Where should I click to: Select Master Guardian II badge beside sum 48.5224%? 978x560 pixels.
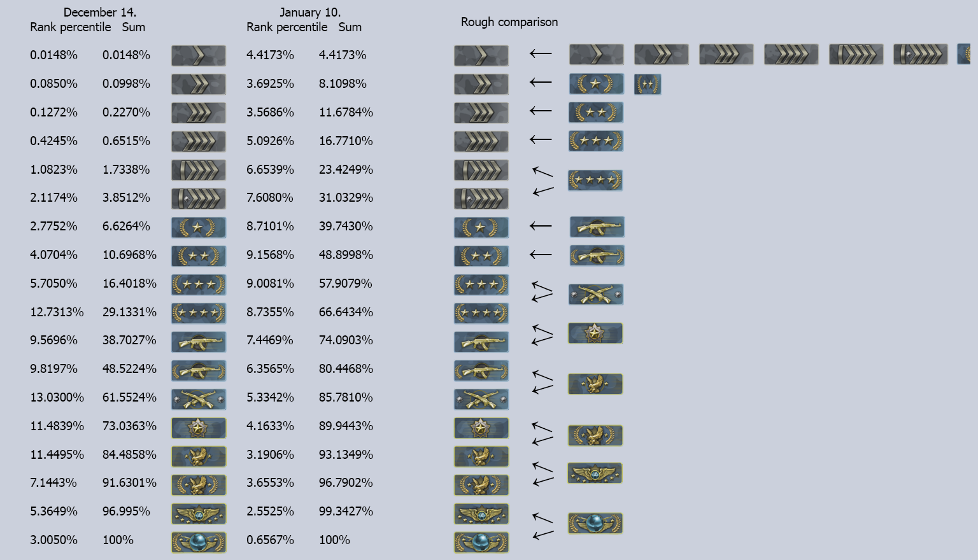(x=199, y=370)
